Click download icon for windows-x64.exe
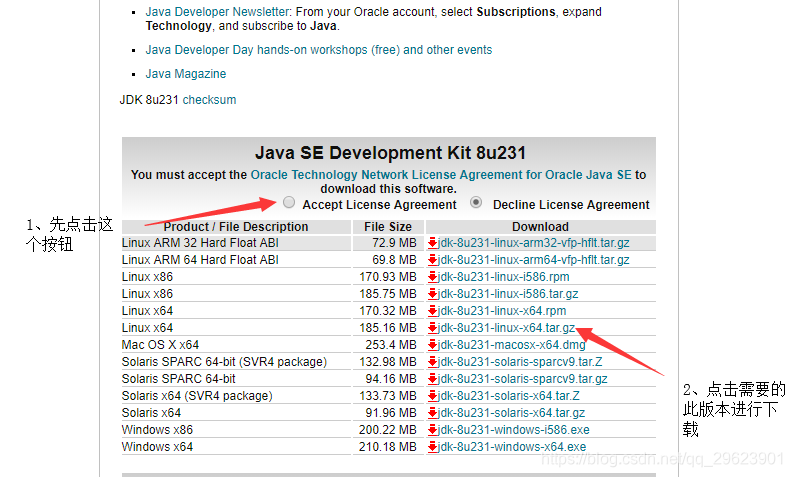792x477 pixels. [x=432, y=447]
